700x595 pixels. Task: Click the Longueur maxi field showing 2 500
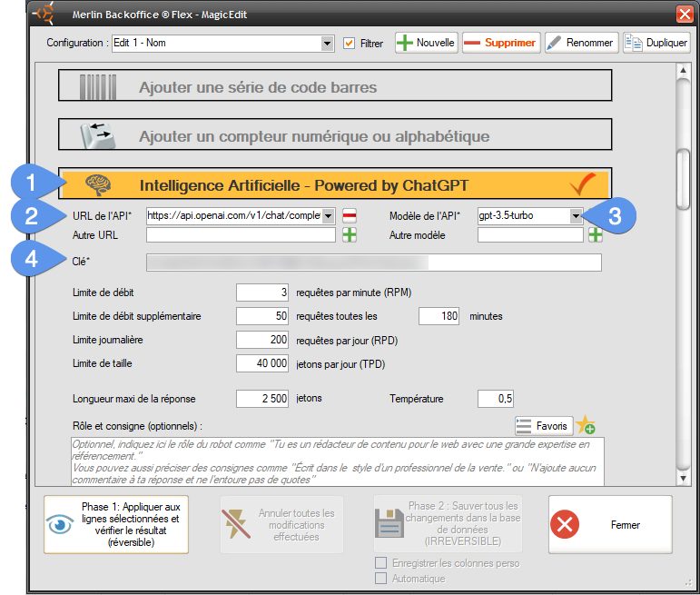262,399
